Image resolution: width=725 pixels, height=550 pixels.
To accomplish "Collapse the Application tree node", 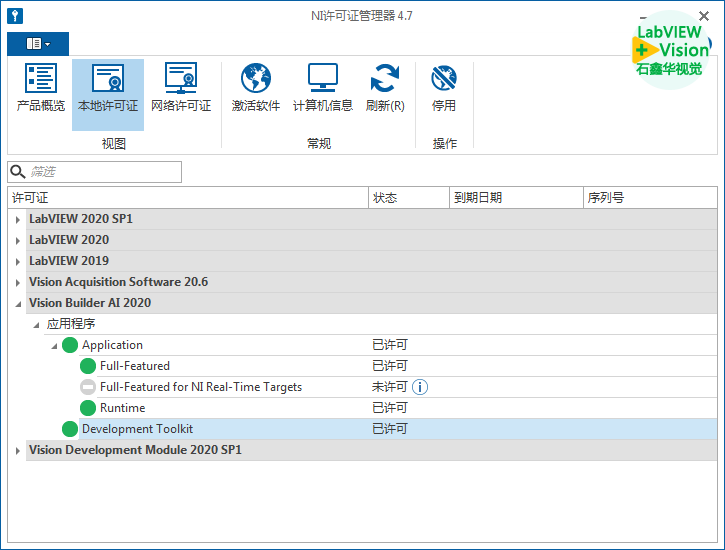I will pos(54,345).
